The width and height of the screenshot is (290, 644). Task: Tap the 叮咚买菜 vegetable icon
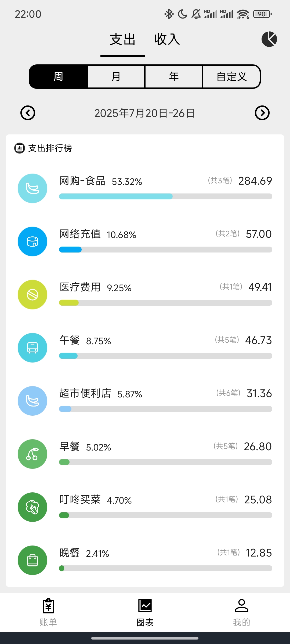click(32, 507)
